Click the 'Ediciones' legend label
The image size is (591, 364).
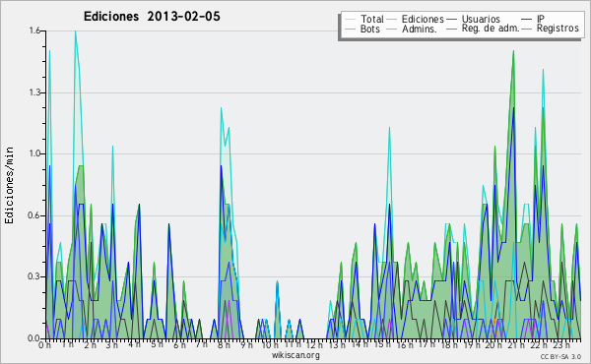pyautogui.click(x=423, y=19)
